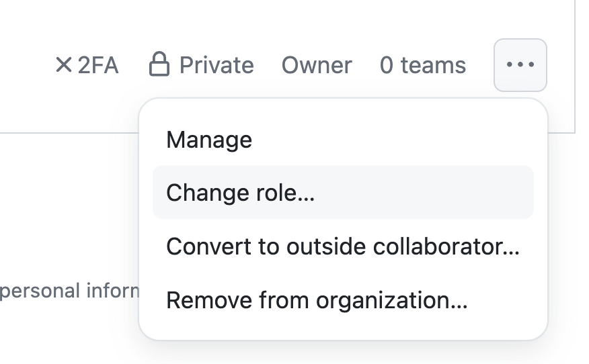Click the number 0 in team count

pyautogui.click(x=387, y=65)
